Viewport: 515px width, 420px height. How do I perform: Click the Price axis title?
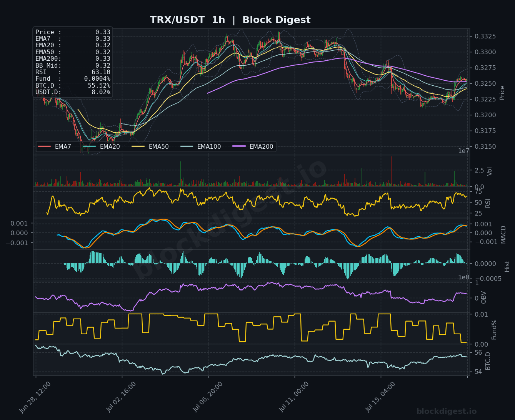pyautogui.click(x=502, y=93)
